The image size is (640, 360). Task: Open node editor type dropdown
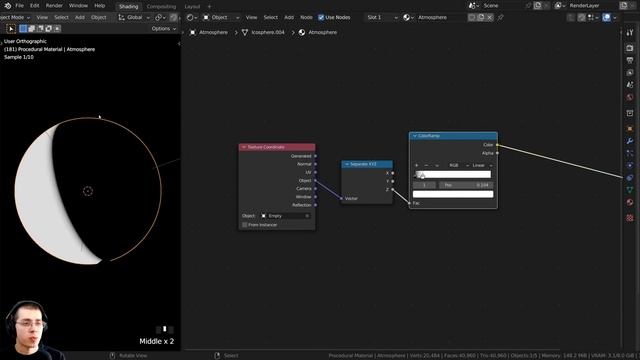click(191, 18)
